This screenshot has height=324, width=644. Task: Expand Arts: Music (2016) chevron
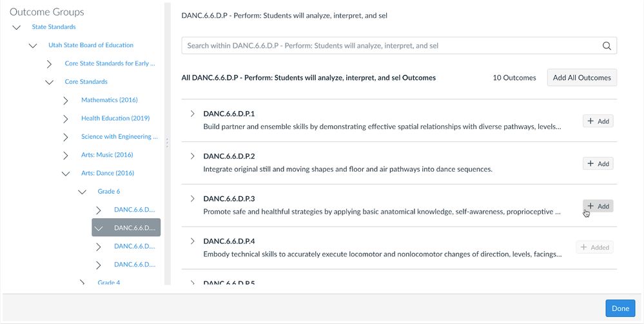[66, 155]
